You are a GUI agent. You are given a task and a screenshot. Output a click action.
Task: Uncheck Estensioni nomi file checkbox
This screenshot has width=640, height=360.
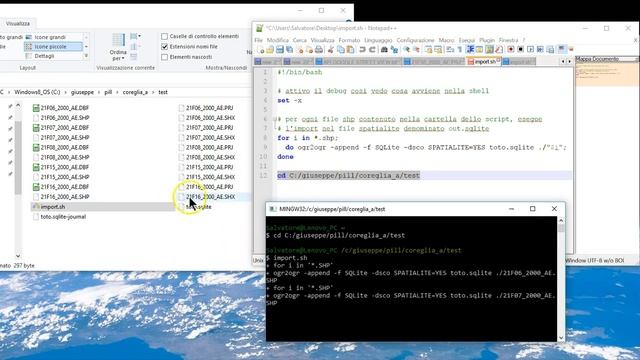click(x=164, y=47)
